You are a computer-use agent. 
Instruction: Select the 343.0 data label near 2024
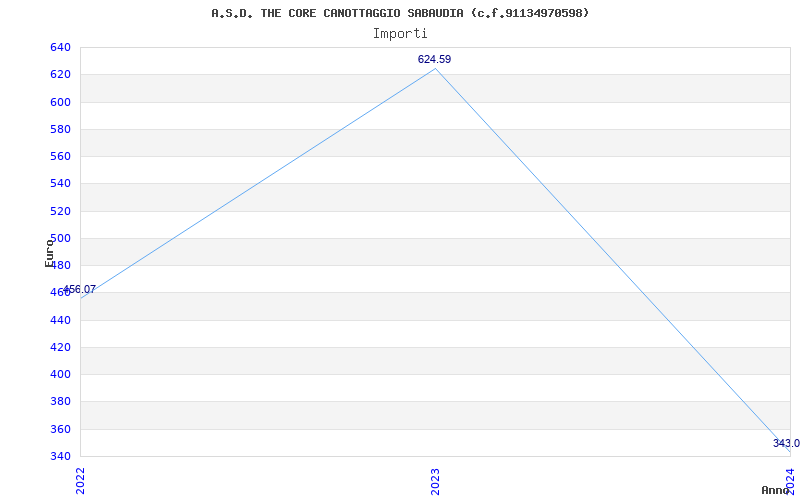tap(786, 443)
